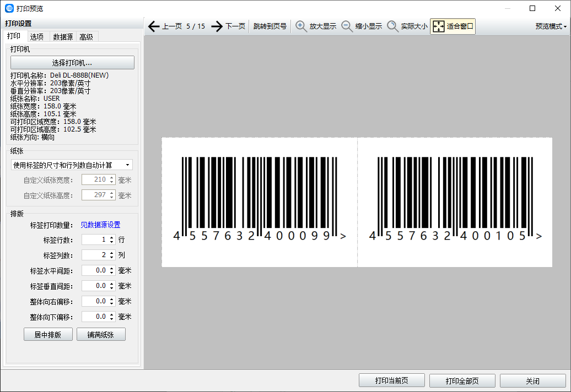This screenshot has height=392, width=571.
Task: Click the 缩小显示 label
Action: click(x=369, y=26)
